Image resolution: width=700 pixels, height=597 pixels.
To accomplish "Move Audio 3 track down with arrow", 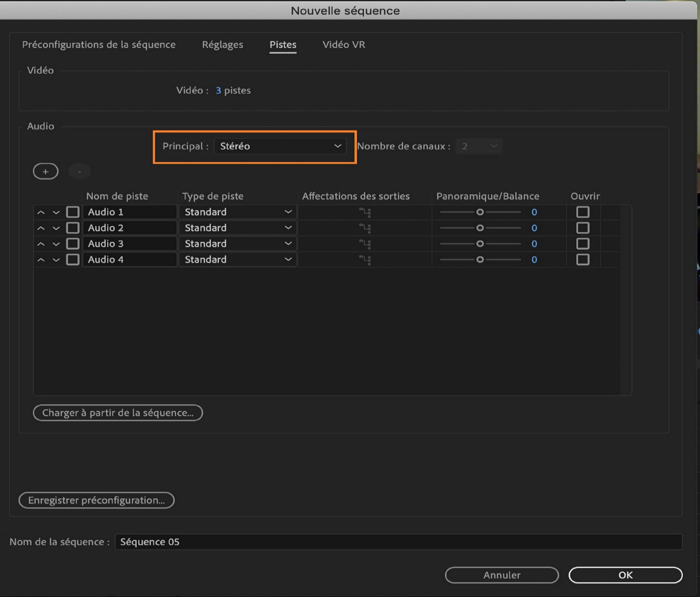I will pyautogui.click(x=56, y=244).
